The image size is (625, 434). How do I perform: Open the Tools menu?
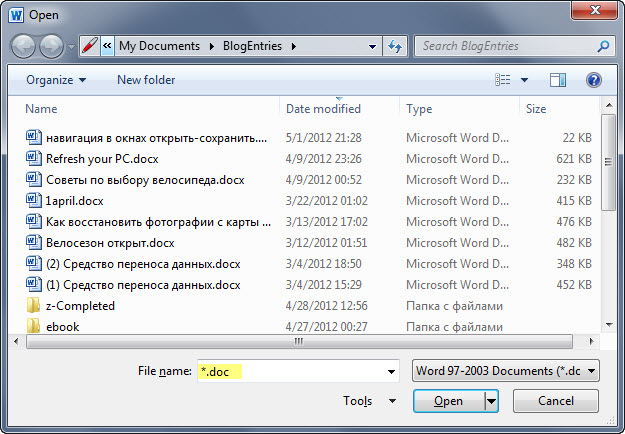click(x=357, y=401)
